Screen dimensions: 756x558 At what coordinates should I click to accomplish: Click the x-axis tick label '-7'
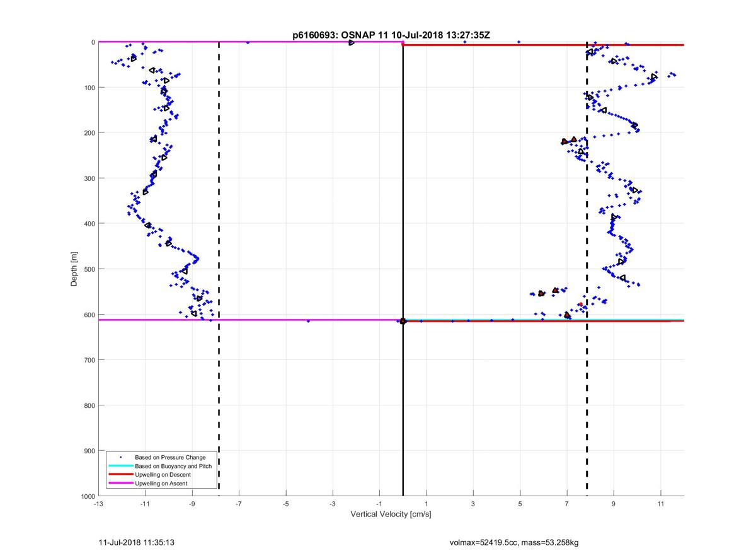(239, 504)
